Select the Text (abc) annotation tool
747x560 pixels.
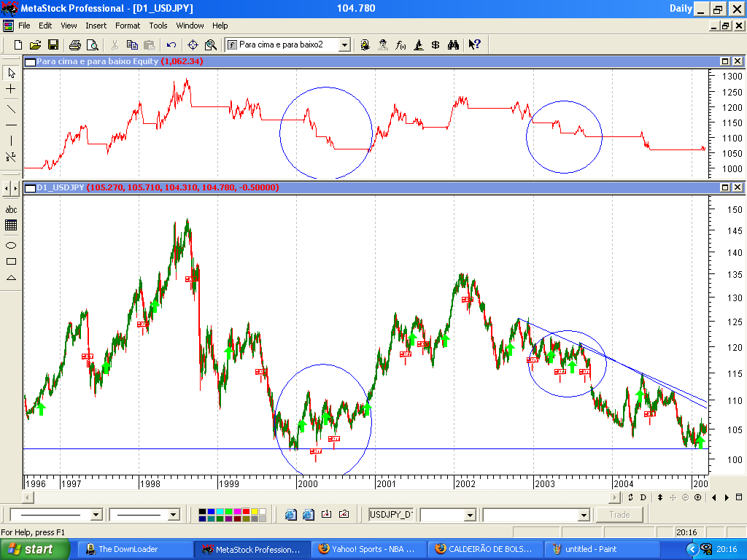pos(10,211)
